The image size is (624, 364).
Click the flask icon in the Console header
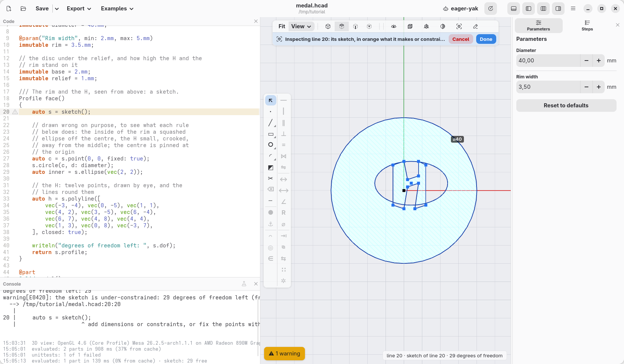[x=244, y=284]
